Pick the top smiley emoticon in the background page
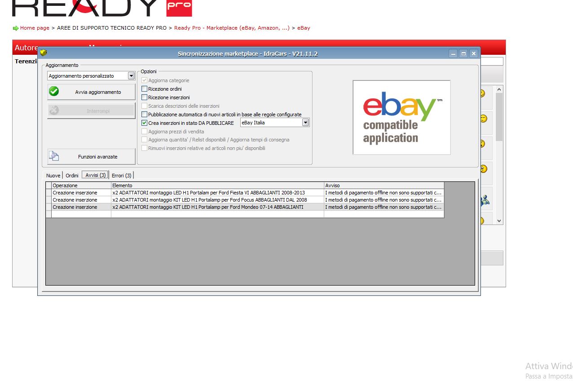Viewport: 573px width, 392px height. click(482, 93)
